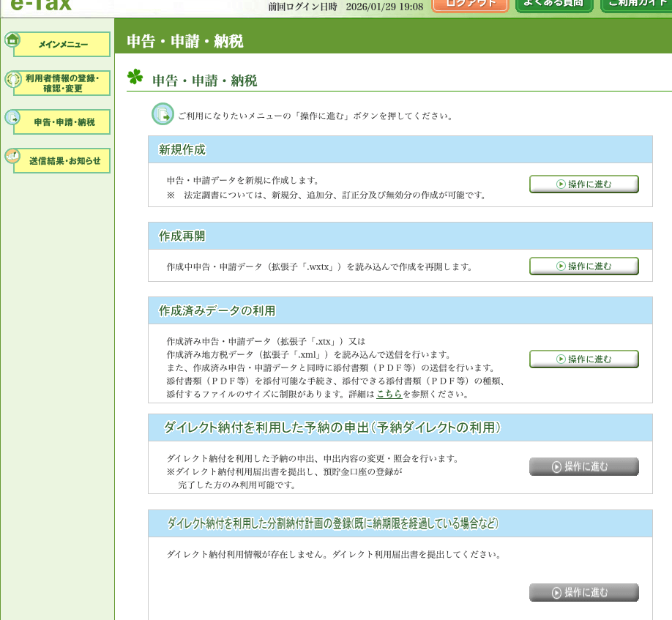This screenshot has width=672, height=620.
Task: Click 操作に進む for 作成済みデータの利用
Action: 583,359
